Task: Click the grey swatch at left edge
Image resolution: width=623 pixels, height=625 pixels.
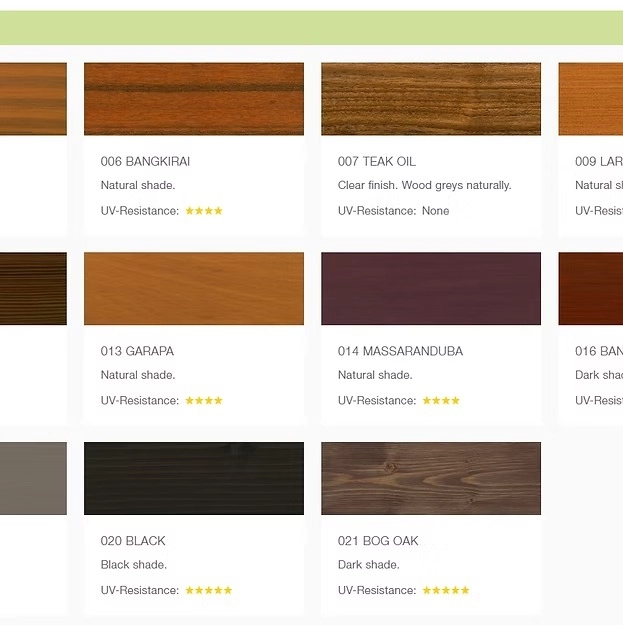Action: (33, 478)
